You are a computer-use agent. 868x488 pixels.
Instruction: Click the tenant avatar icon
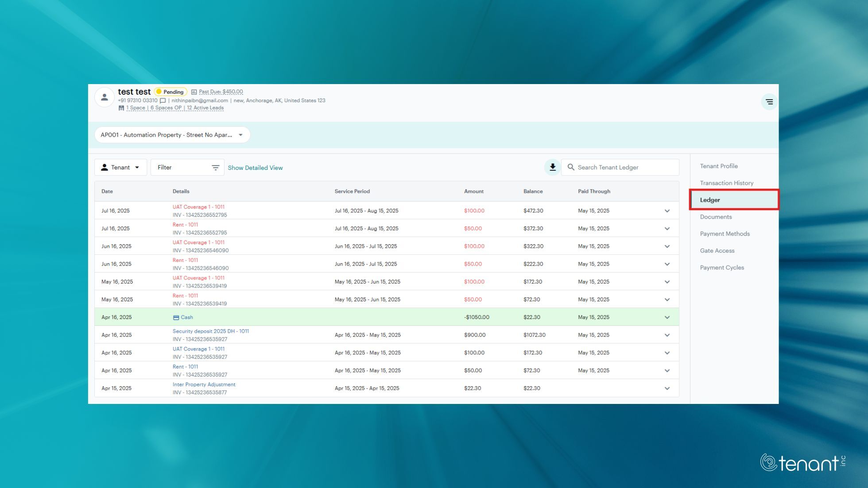coord(105,97)
